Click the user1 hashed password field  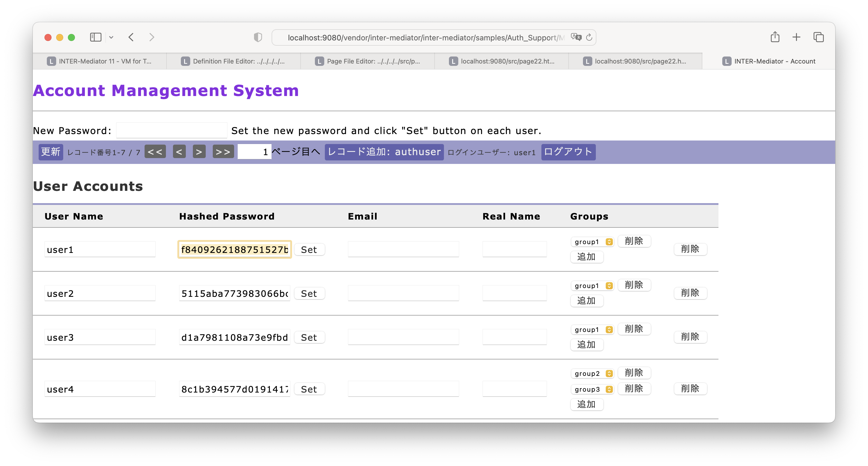point(234,249)
